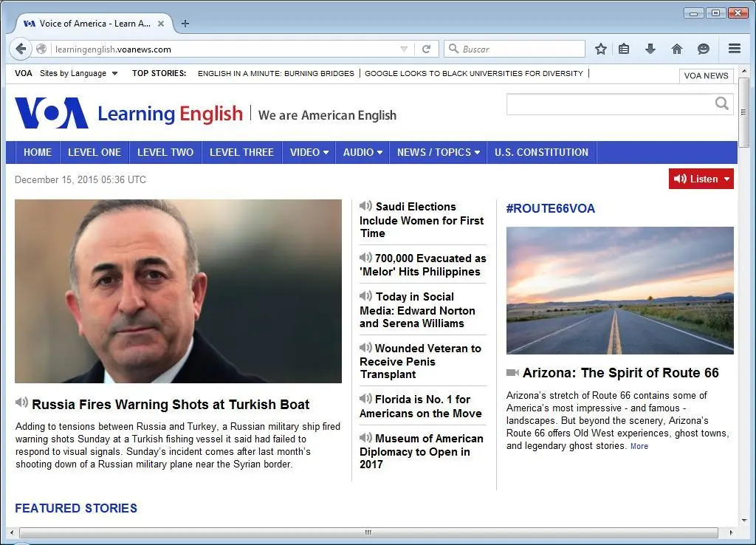Click speaker icon beside 700,000 Evacuated story

pos(365,258)
